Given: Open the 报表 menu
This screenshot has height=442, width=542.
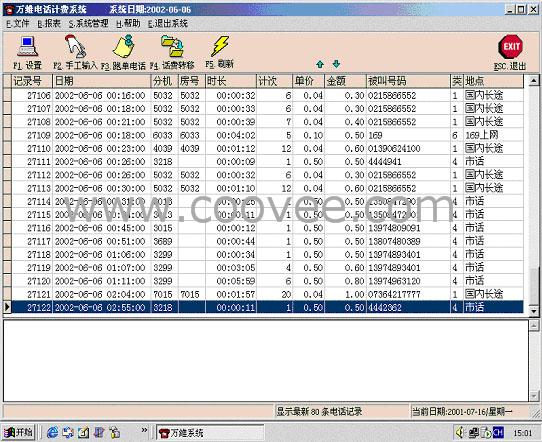Looking at the screenshot, I should pos(49,23).
